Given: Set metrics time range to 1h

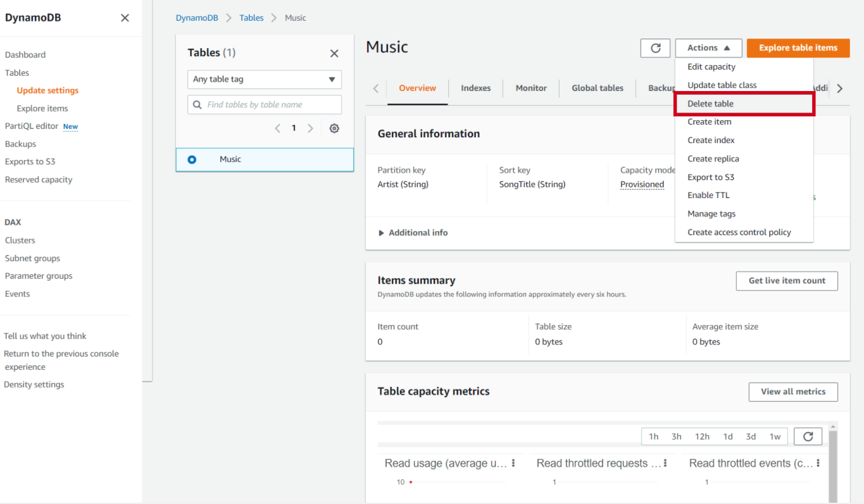Looking at the screenshot, I should point(654,436).
